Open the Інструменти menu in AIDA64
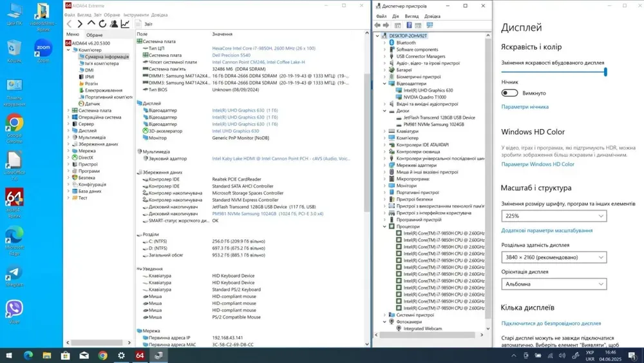Viewport: 644px width, 363px height. [x=136, y=15]
